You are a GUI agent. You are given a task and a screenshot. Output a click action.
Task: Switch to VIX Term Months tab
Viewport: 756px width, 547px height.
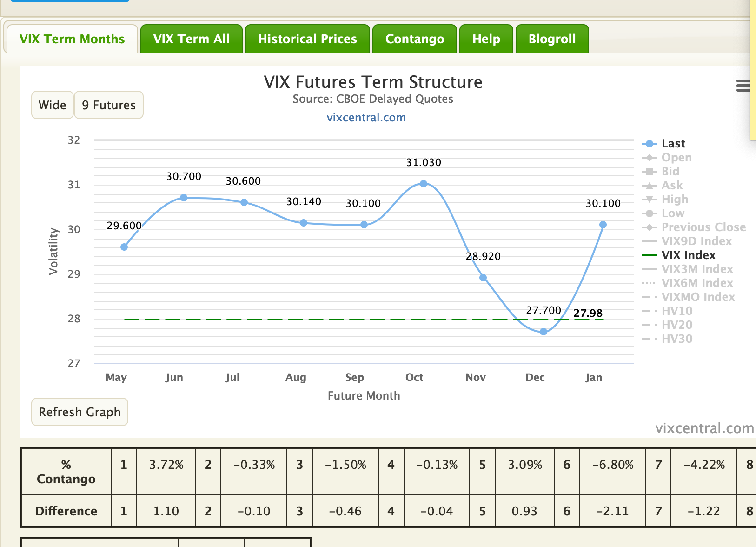pyautogui.click(x=72, y=39)
